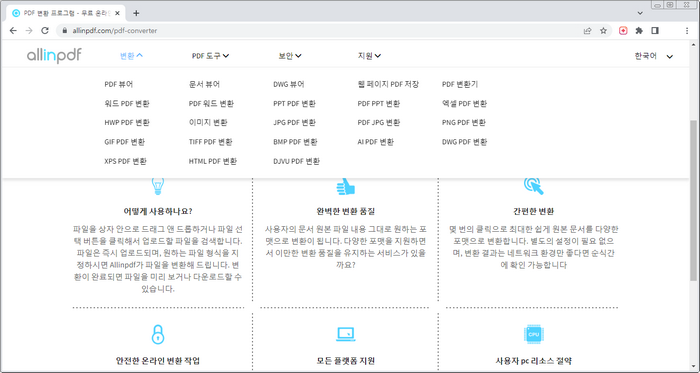
Task: Click the 간편한 변환 heading
Action: [x=533, y=211]
